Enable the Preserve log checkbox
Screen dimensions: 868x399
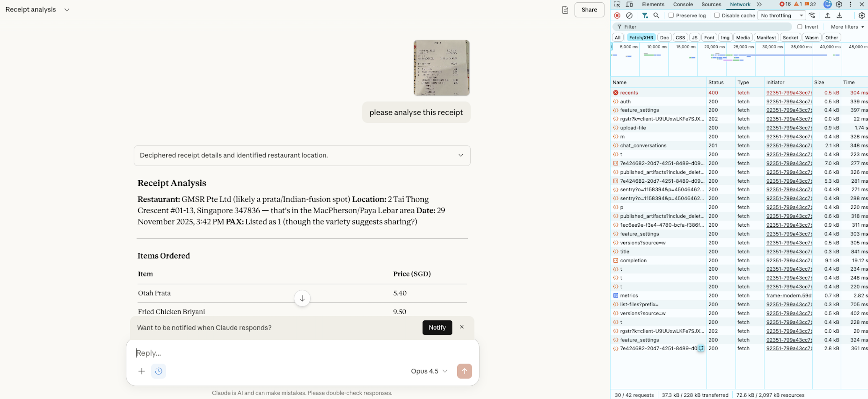coord(671,15)
